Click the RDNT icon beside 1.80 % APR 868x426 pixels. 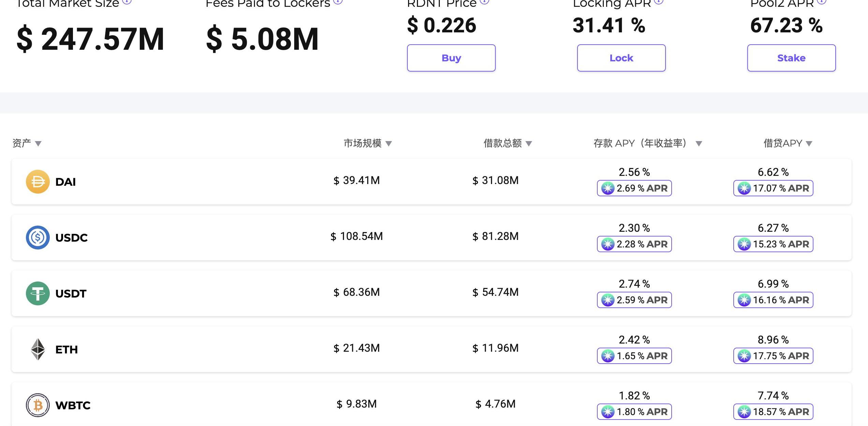point(608,412)
